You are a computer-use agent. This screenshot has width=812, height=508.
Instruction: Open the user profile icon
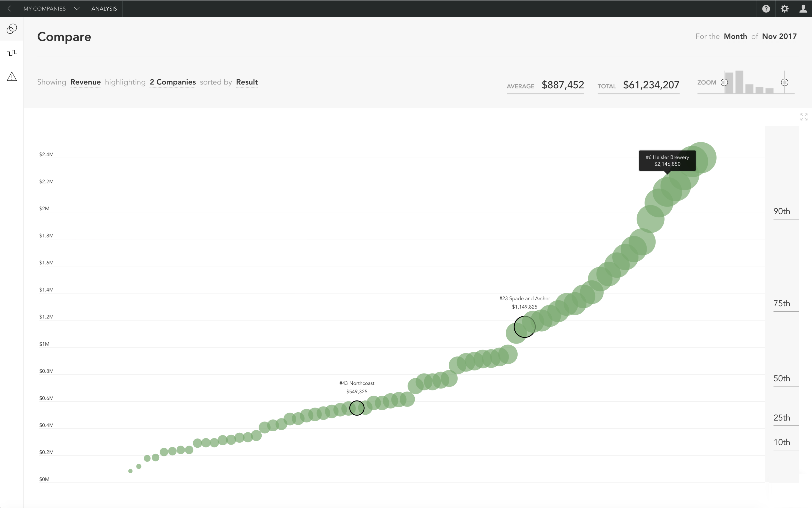[x=803, y=8]
